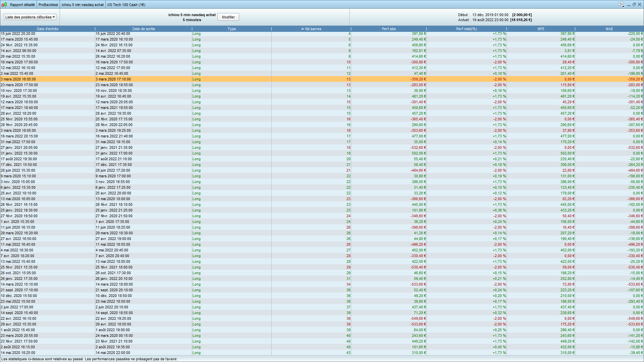Open the share dropdown icon
The height and width of the screenshot is (362, 644).
[x=621, y=4]
